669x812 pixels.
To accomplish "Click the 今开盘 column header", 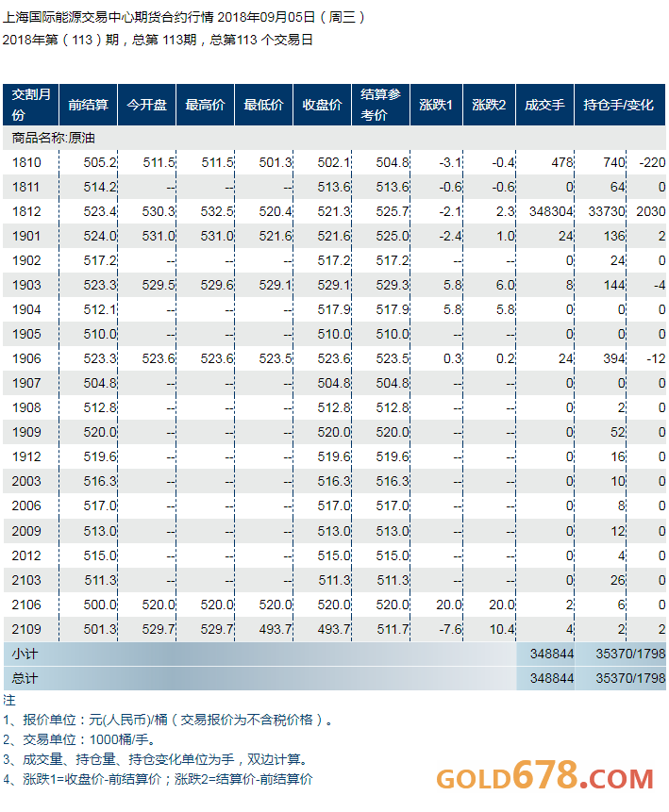I will (x=146, y=105).
